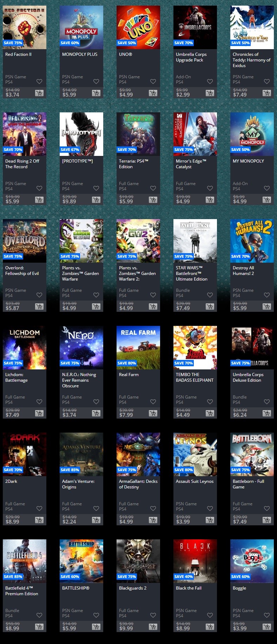277x644 pixels.
Task: Add Adam's Venture Origins to cart
Action: pyautogui.click(x=96, y=520)
